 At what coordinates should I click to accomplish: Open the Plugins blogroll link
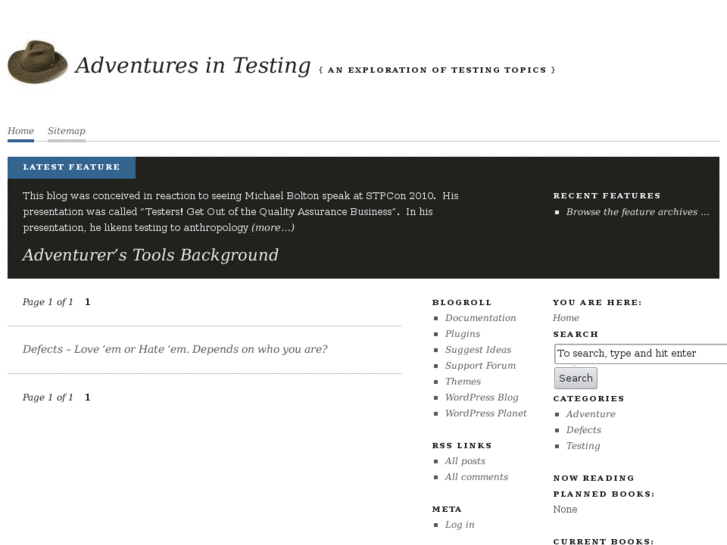point(462,334)
